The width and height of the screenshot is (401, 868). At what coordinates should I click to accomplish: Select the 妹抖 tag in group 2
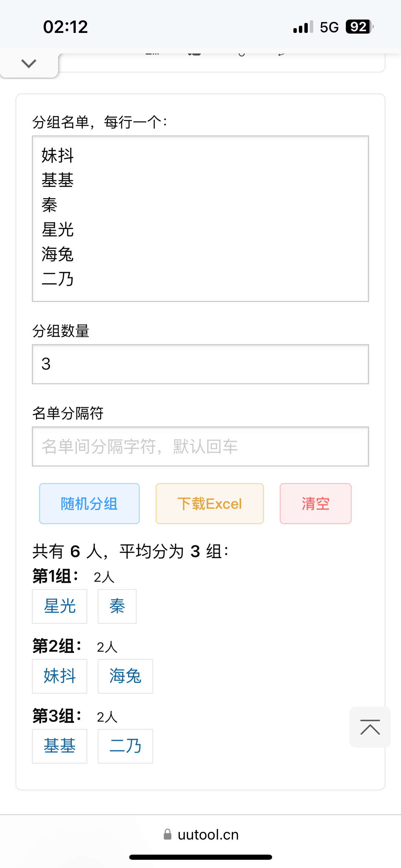tap(60, 676)
